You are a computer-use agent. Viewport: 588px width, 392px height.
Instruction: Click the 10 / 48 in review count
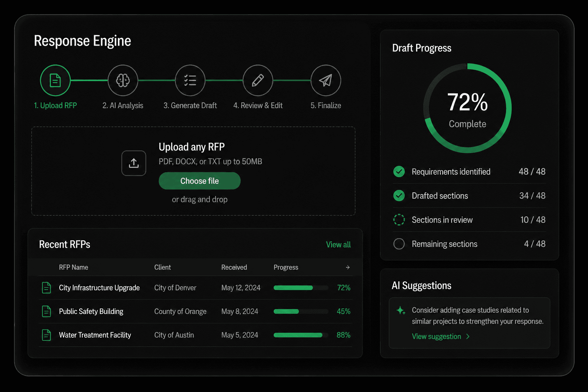[x=533, y=220]
